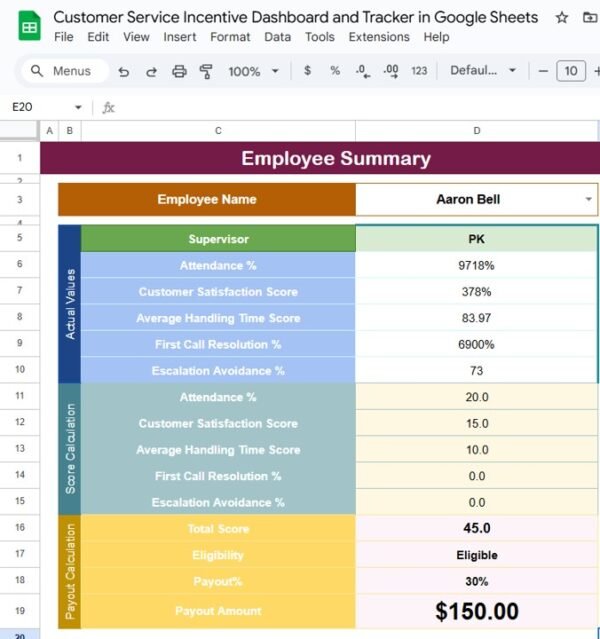Select column D header
Viewport: 600px width, 639px height.
[x=476, y=130]
